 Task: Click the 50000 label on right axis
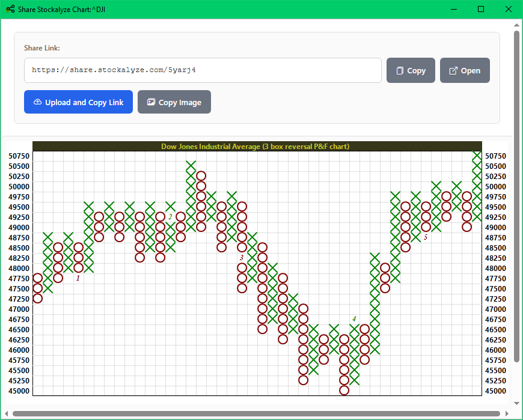click(x=496, y=187)
